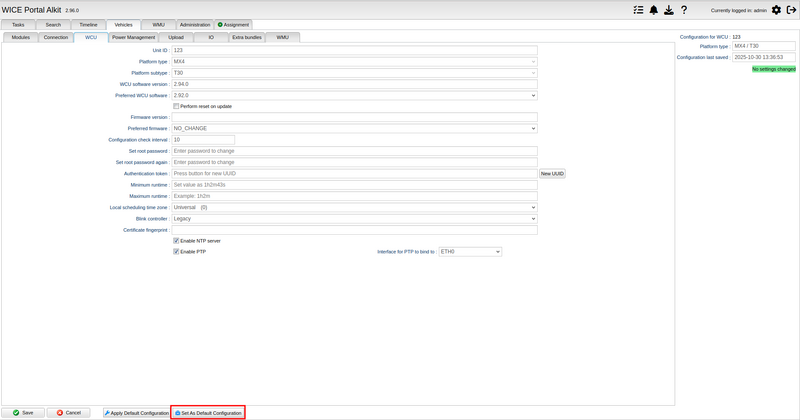800x420 pixels.
Task: Click Apply Default Configuration button
Action: point(136,413)
